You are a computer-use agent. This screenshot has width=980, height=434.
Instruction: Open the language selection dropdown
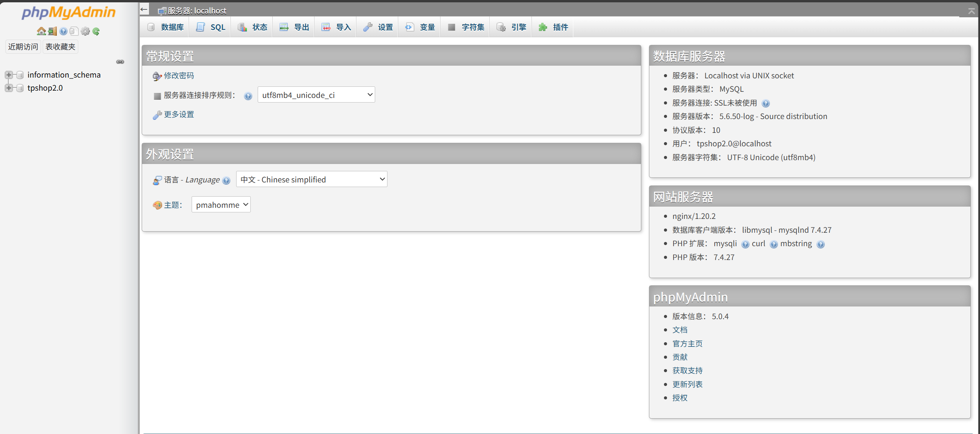pyautogui.click(x=311, y=179)
